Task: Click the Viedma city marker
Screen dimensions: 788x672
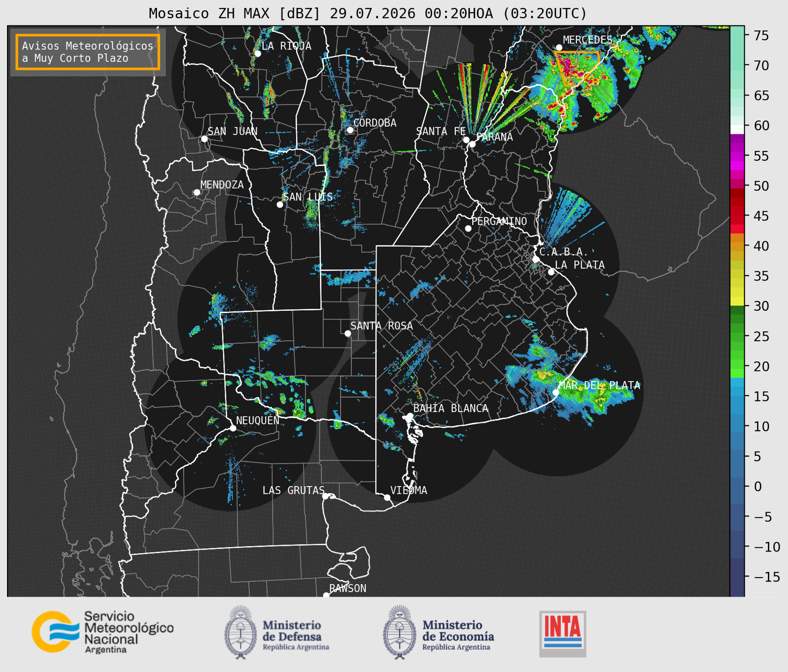Action: point(387,497)
